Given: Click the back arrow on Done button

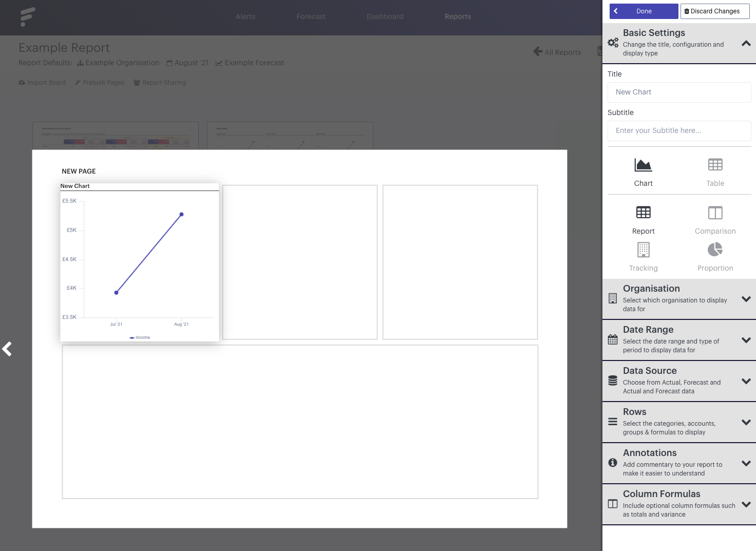Looking at the screenshot, I should click(616, 11).
